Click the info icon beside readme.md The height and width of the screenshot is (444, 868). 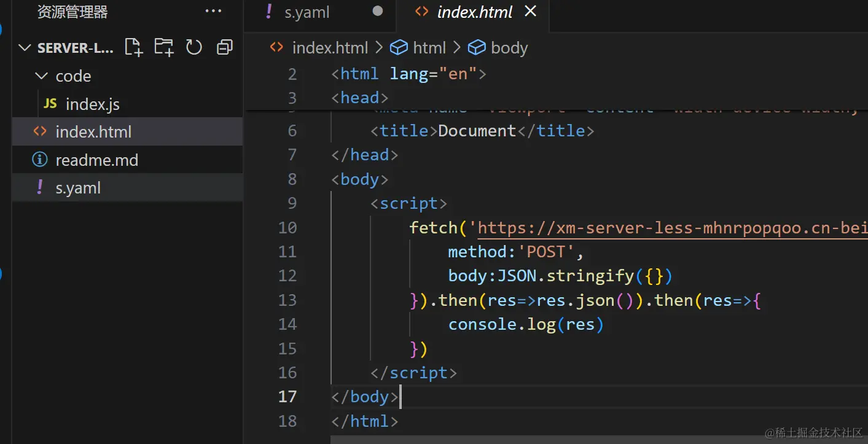tap(39, 160)
